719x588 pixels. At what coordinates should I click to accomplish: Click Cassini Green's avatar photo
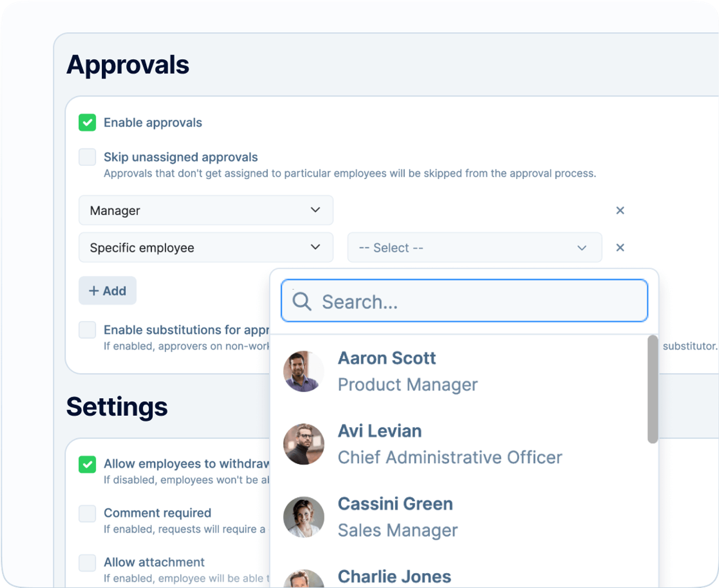click(304, 517)
